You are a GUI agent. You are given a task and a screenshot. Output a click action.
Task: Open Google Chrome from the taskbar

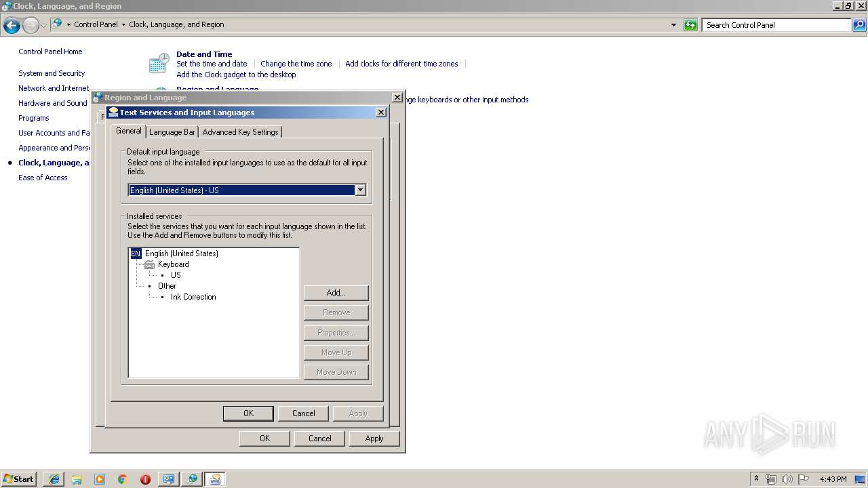123,479
